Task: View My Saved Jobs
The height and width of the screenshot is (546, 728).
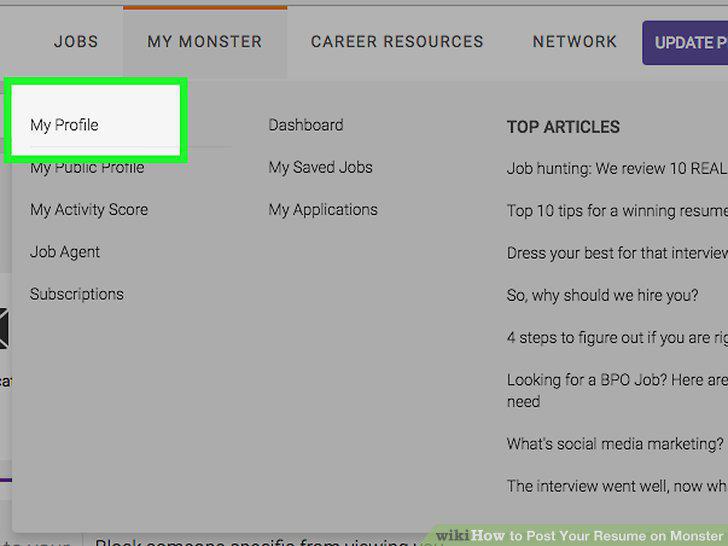Action: 320,168
